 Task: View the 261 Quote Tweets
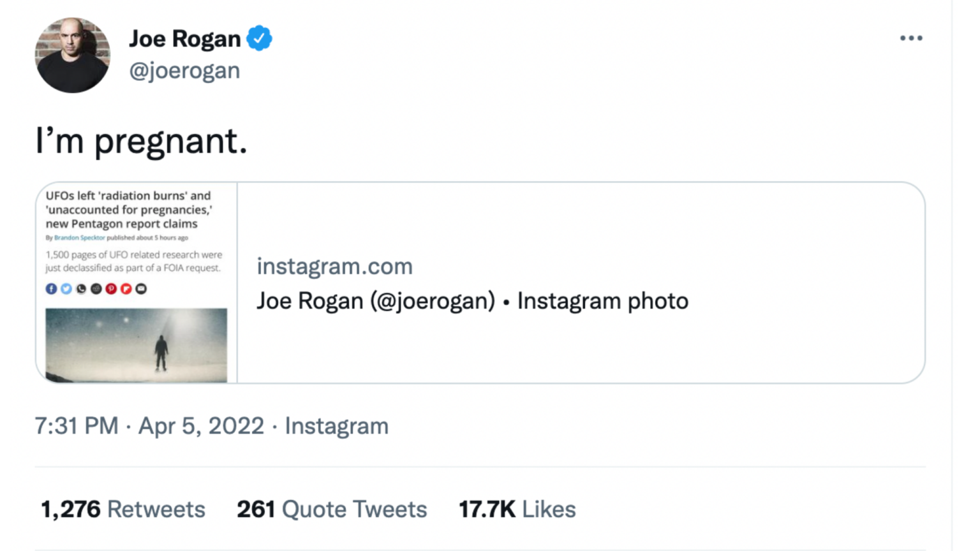pos(332,509)
